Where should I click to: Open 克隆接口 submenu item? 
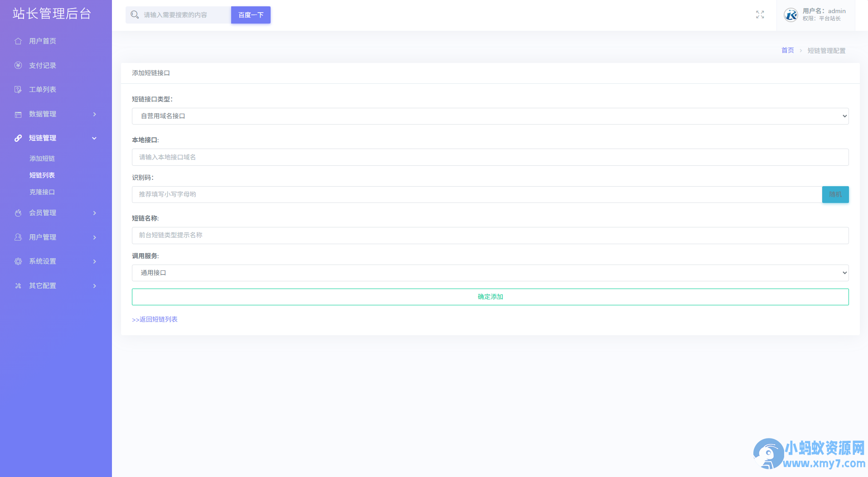[42, 192]
